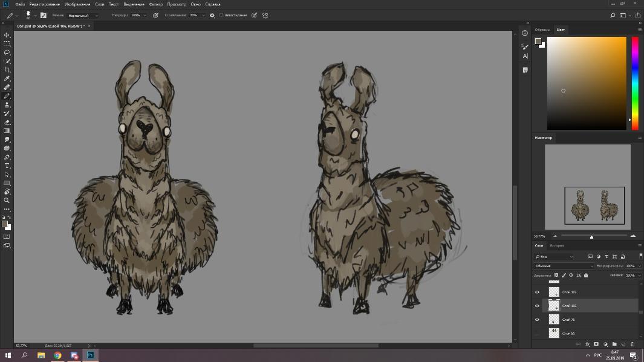
Task: Open the Режим blend mode dropdown
Action: pyautogui.click(x=82, y=15)
